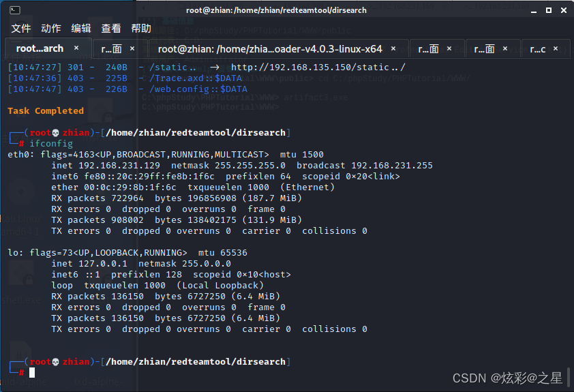This screenshot has height=392, width=574.
Task: Click the terminal scrollbar handle
Action: (568, 376)
